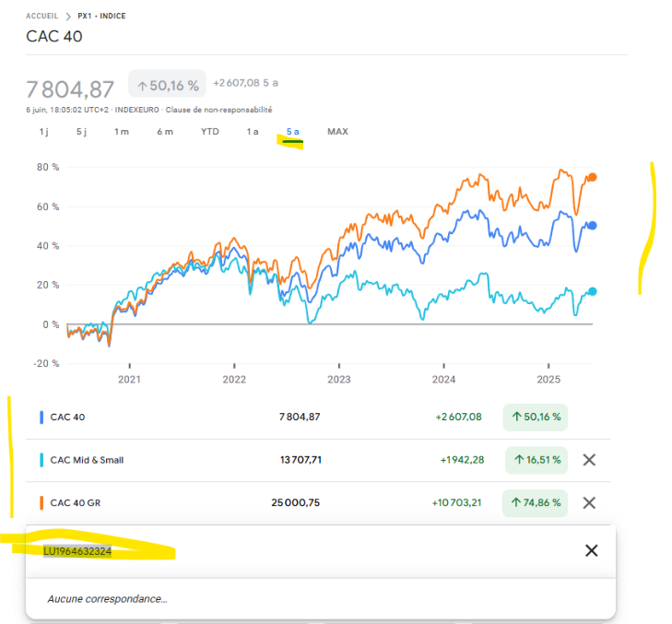This screenshot has width=672, height=624.
Task: Click the -20 % axis label
Action: point(46,363)
